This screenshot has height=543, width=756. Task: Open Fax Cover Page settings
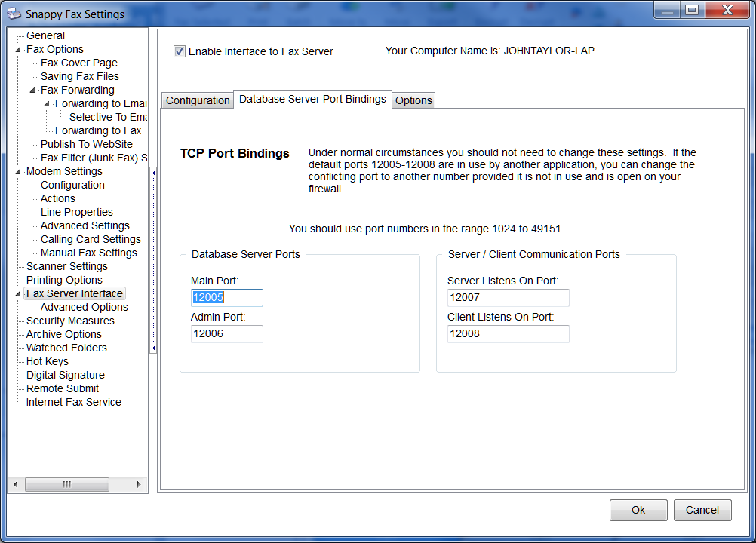point(79,63)
